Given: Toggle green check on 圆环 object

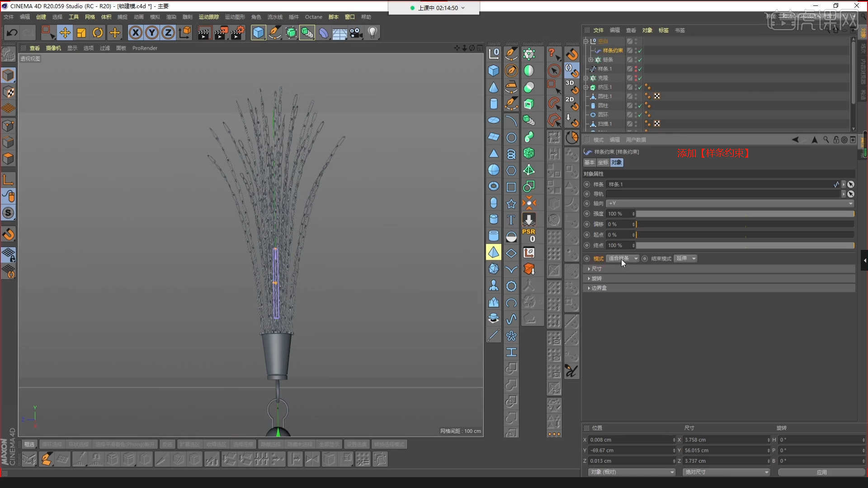Looking at the screenshot, I should point(640,115).
